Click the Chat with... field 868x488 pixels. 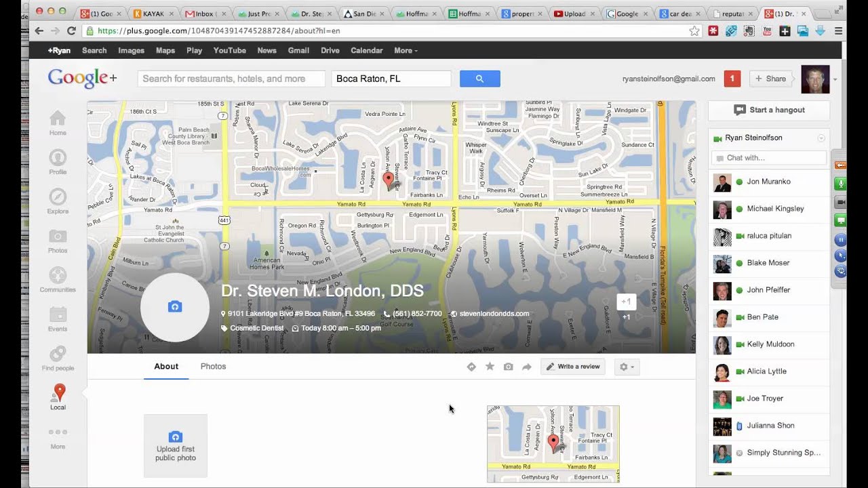point(769,158)
